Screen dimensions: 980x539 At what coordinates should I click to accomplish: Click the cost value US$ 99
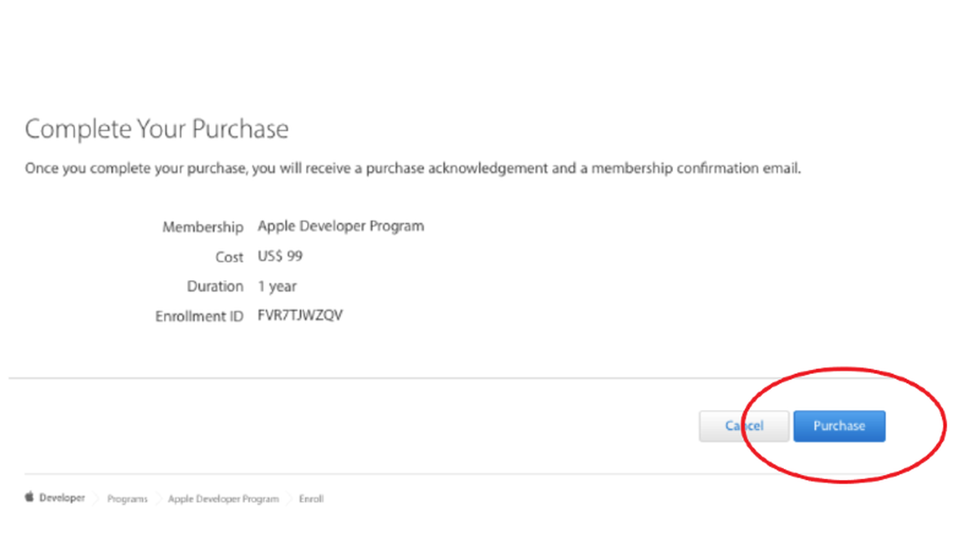pos(280,256)
